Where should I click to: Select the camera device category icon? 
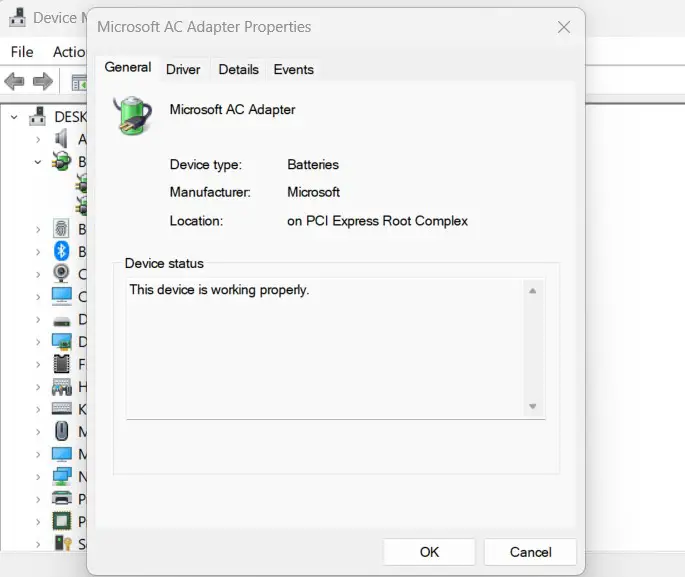click(61, 274)
